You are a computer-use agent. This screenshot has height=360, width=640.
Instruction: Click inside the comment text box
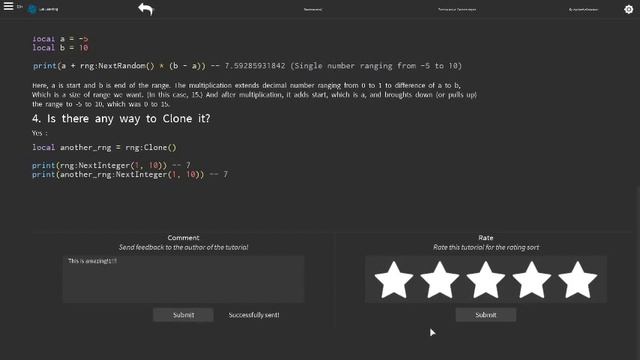coord(183,279)
